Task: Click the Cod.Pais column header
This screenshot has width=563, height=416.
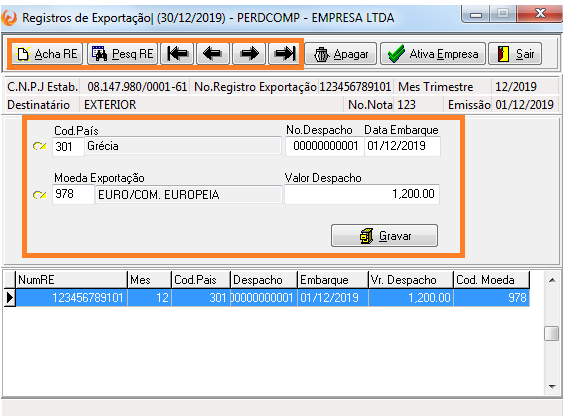Action: coord(201,280)
